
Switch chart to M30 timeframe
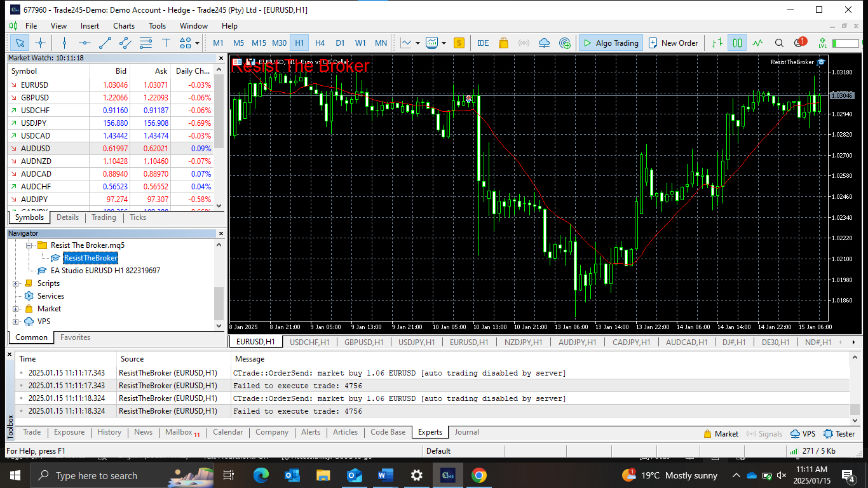pos(280,43)
